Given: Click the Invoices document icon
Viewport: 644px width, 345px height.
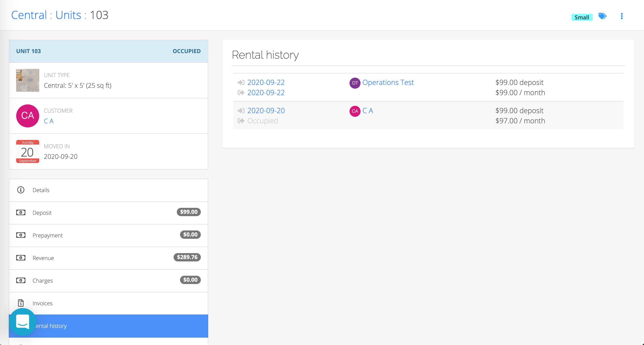Looking at the screenshot, I should click(x=21, y=303).
